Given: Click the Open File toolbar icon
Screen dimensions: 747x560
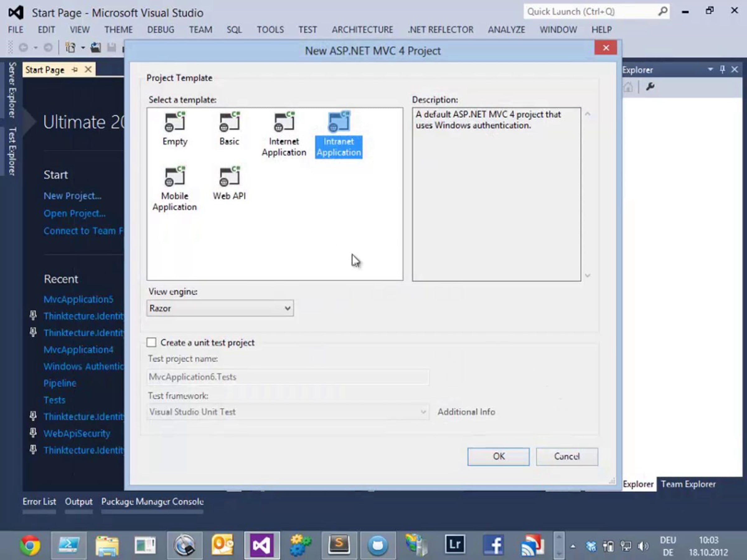Looking at the screenshot, I should (x=96, y=48).
